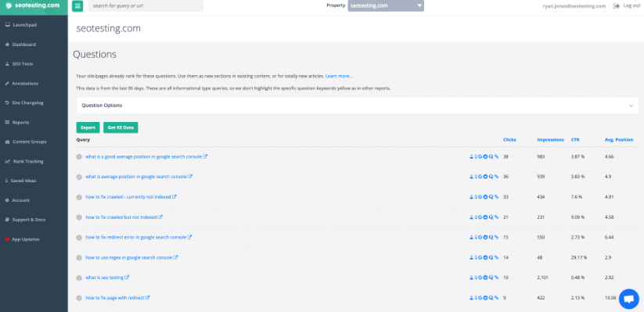
Task: Click the Log out link text
Action: 631,5
